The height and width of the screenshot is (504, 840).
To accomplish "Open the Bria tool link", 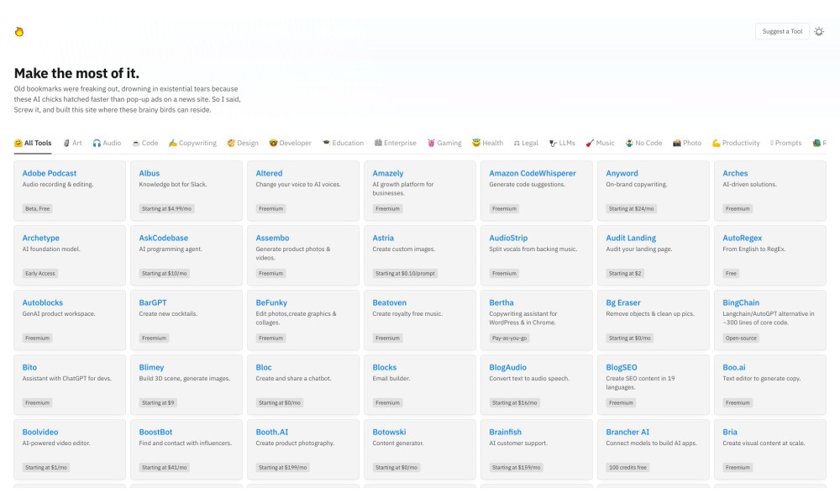I will coord(730,433).
